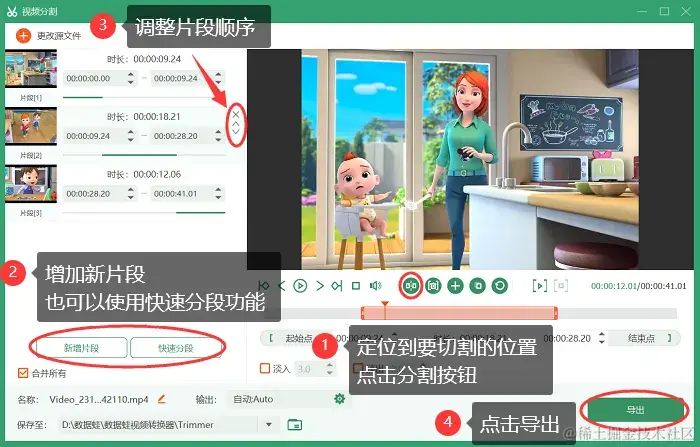This screenshot has width=700, height=447.
Task: Click the green 导出 export button
Action: coord(635,410)
